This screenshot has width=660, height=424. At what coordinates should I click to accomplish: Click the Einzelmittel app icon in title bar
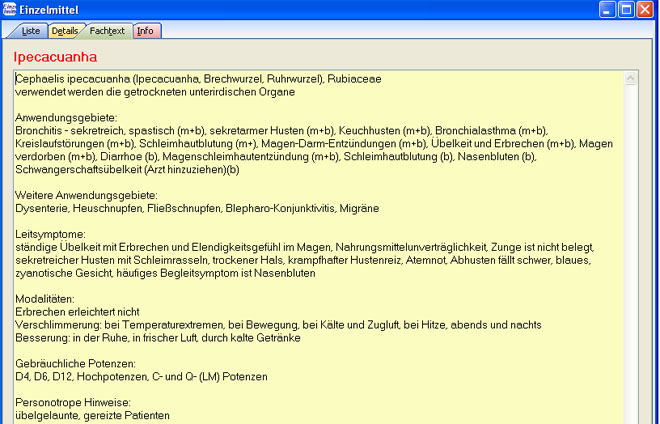[11, 9]
